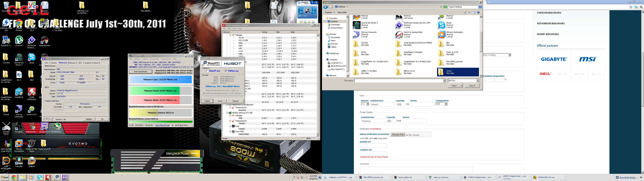This screenshot has width=644, height=181.
Task: Open the www.MaxxPI.net link
Action: [162, 126]
